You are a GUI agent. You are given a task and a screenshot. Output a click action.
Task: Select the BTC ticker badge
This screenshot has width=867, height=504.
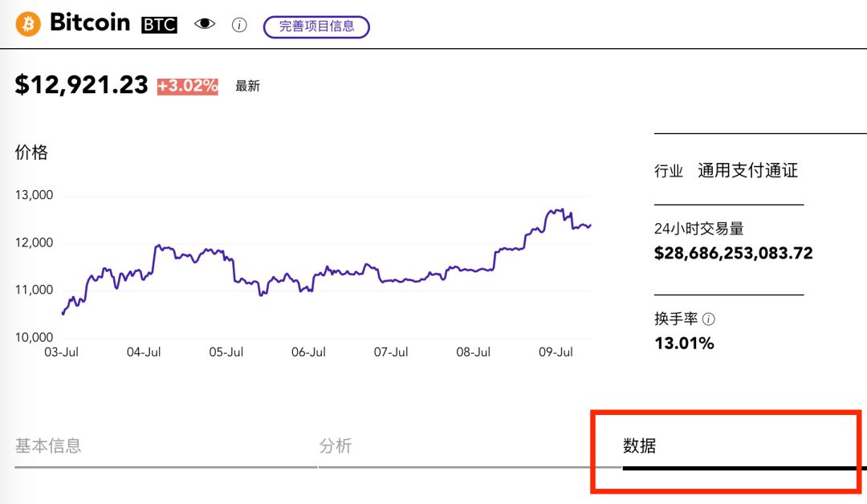click(159, 25)
